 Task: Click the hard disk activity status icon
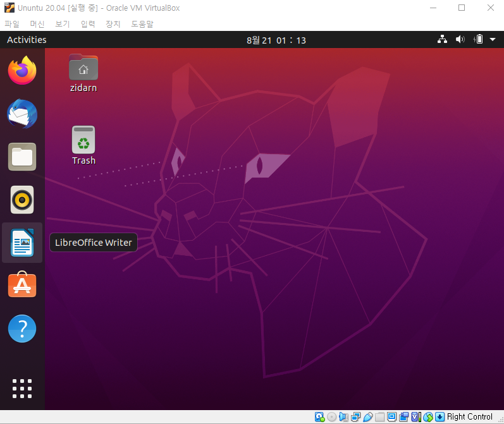(319, 417)
